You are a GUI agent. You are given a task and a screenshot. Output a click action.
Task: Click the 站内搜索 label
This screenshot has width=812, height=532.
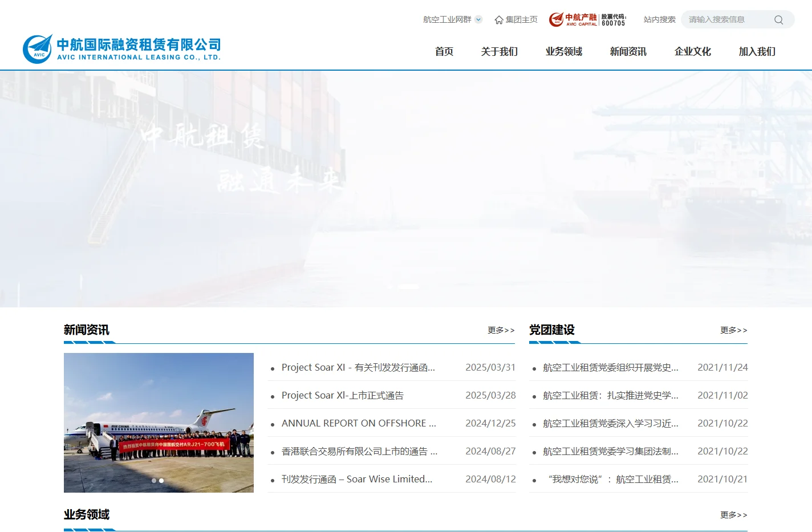[660, 19]
